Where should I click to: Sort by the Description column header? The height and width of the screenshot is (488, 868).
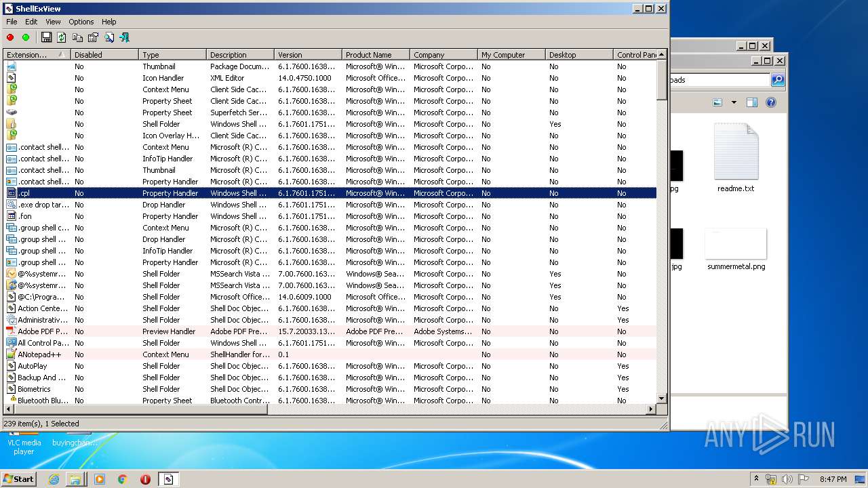point(240,55)
